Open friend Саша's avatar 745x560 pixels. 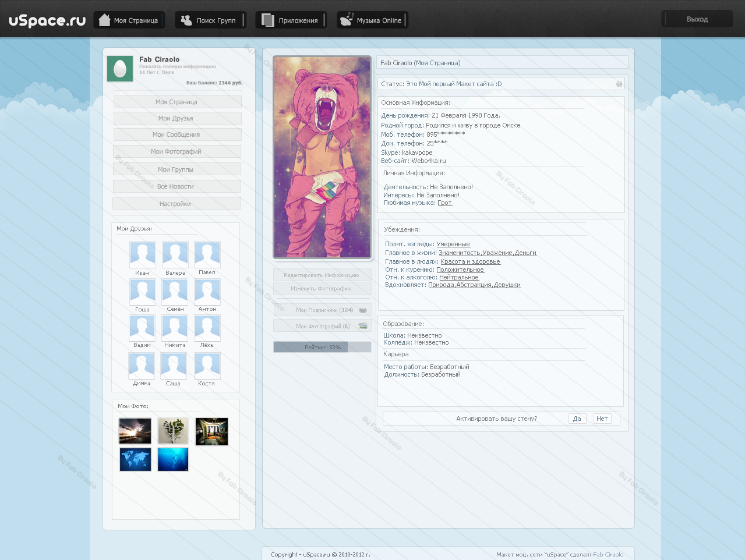(174, 366)
